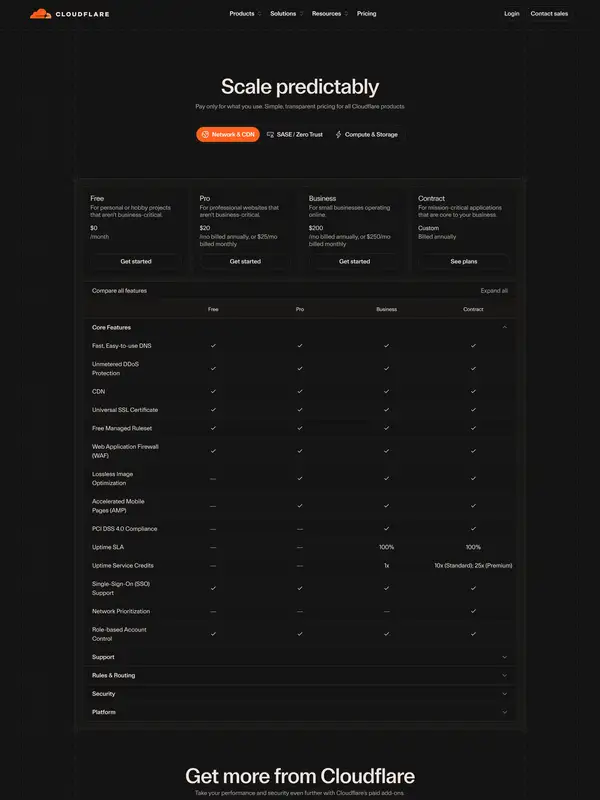This screenshot has width=600, height=800.
Task: Click Get started under Pro plan
Action: click(245, 261)
